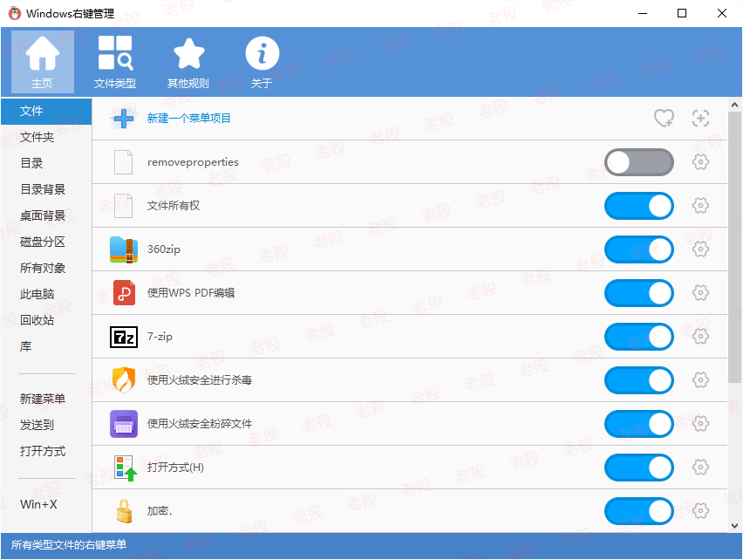Click the vertical scrollbar thumb
This screenshot has width=743, height=560.
[734, 248]
